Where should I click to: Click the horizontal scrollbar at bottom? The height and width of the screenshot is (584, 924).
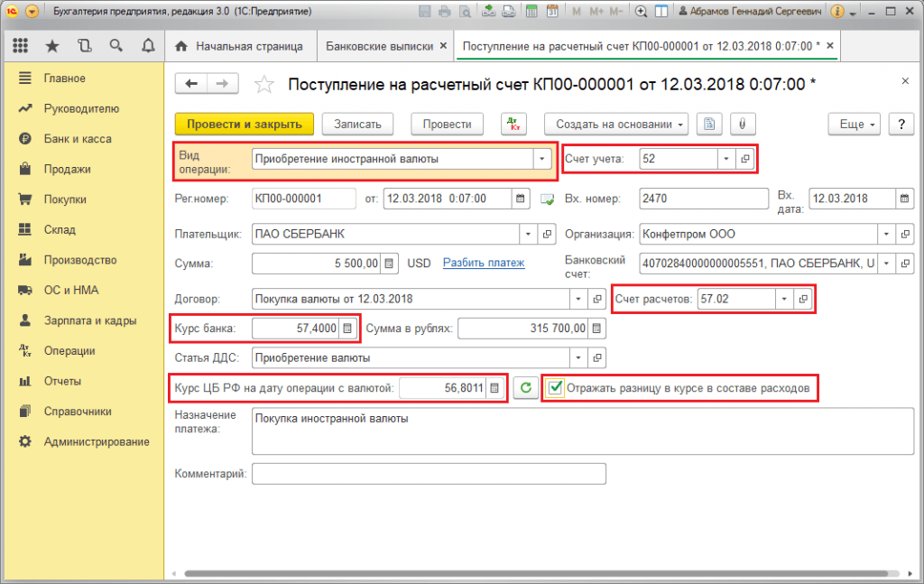point(536,573)
